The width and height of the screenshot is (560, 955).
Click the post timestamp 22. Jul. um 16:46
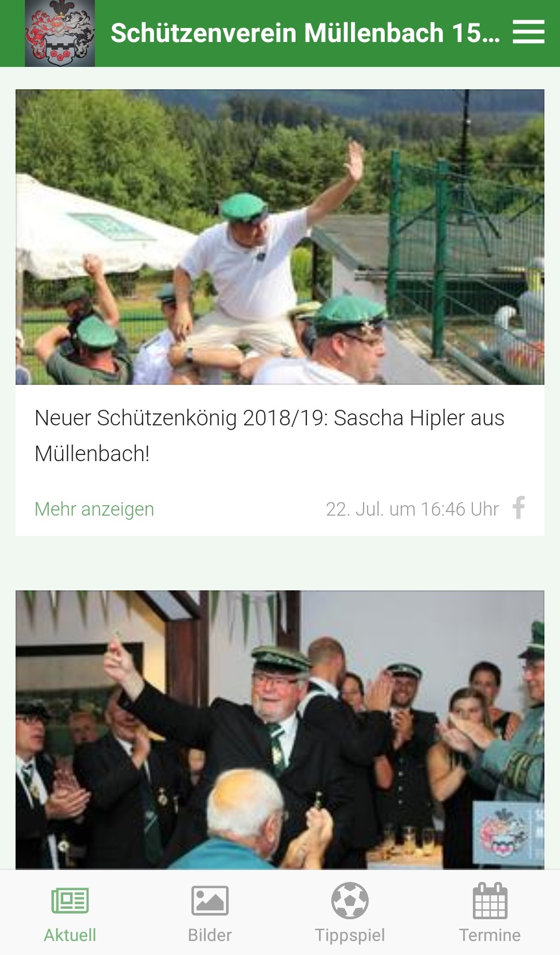412,509
